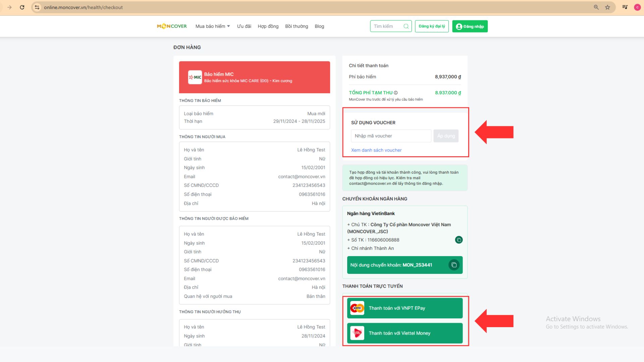Reload the page with the refresh icon
The image size is (644, 362).
pos(22,7)
